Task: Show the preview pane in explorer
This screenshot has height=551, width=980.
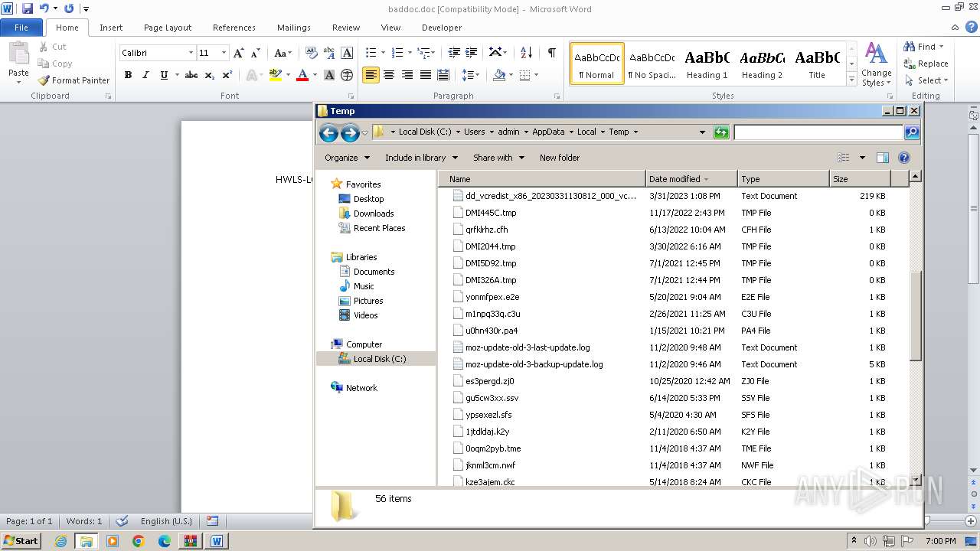Action: [x=882, y=158]
